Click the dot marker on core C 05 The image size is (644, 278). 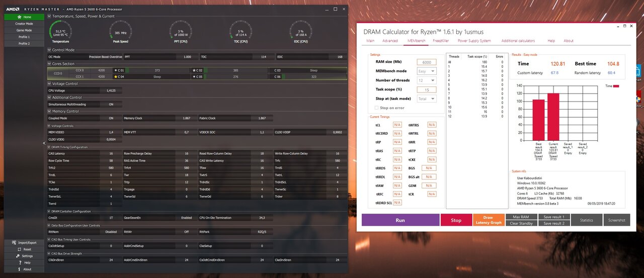coord(194,77)
